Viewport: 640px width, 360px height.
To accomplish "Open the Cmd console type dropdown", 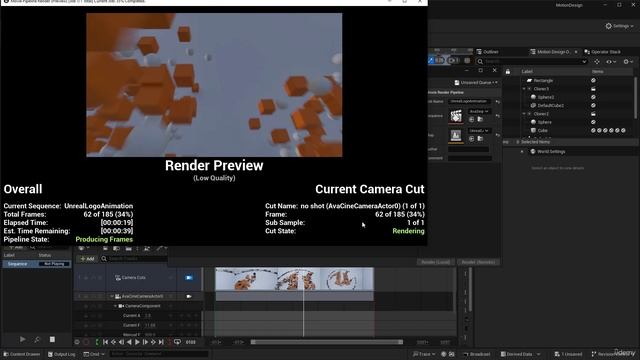I will pyautogui.click(x=94, y=354).
